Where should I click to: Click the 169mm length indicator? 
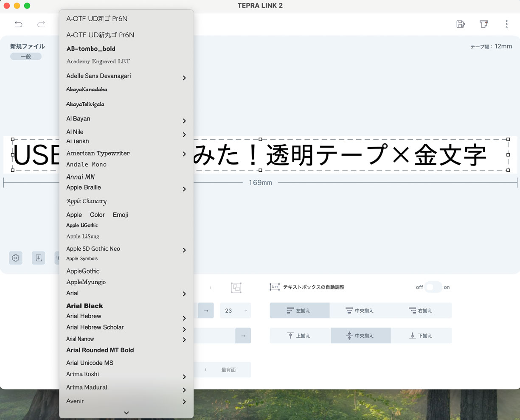[260, 183]
